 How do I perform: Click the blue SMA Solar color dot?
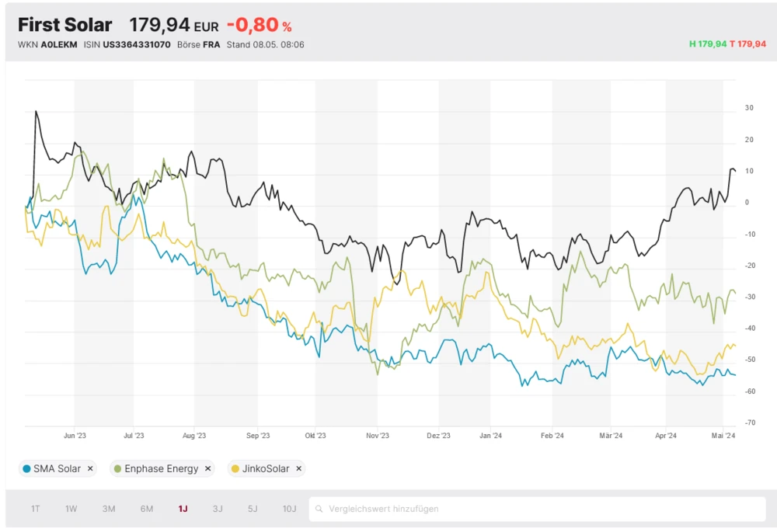point(27,469)
